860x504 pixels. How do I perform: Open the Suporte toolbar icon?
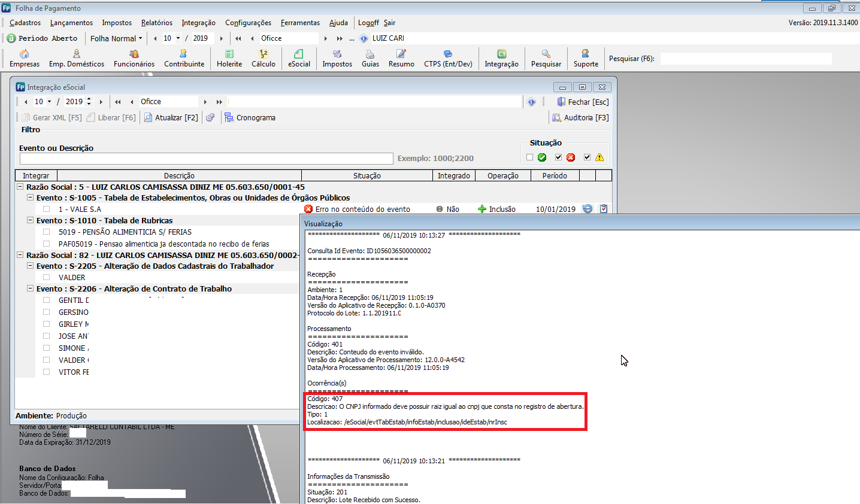(586, 58)
